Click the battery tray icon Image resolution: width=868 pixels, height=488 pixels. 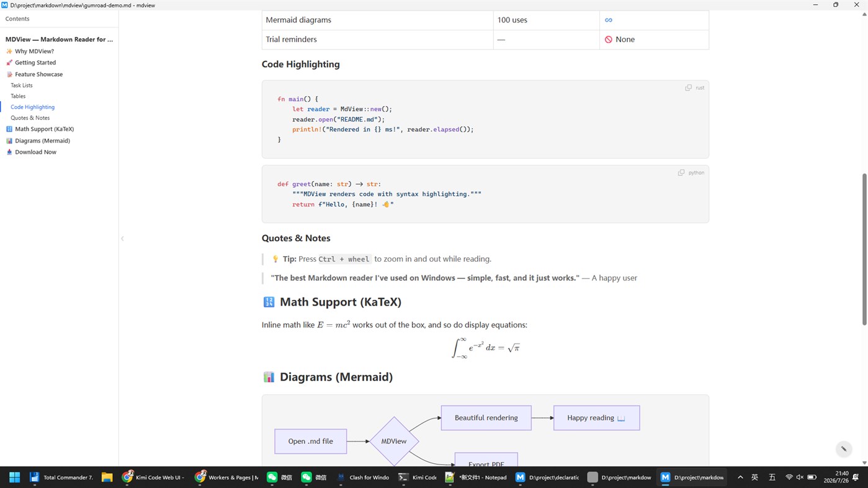click(812, 477)
